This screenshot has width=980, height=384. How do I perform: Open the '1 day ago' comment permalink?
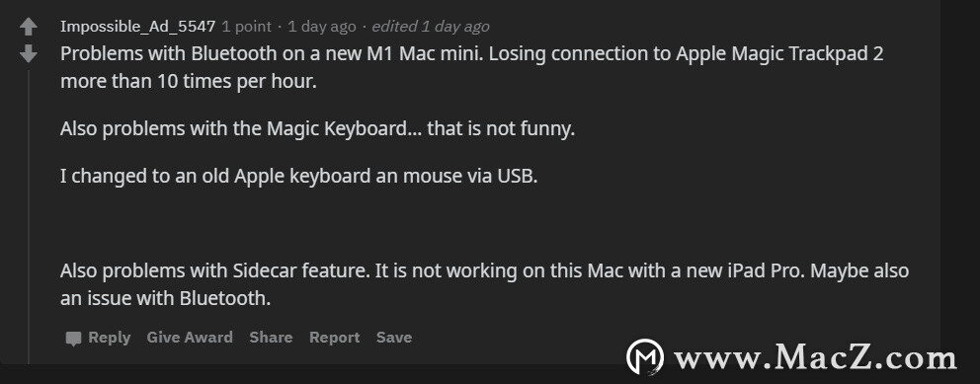[322, 27]
